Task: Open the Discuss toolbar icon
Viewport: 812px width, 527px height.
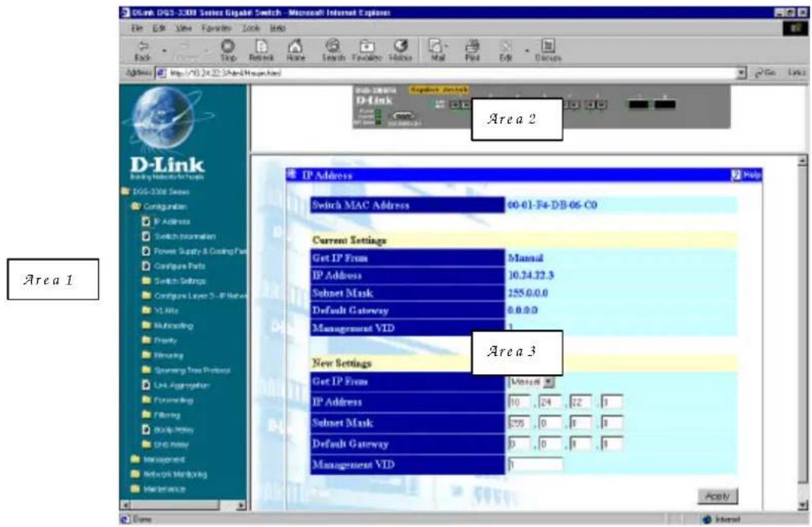Action: coord(548,51)
